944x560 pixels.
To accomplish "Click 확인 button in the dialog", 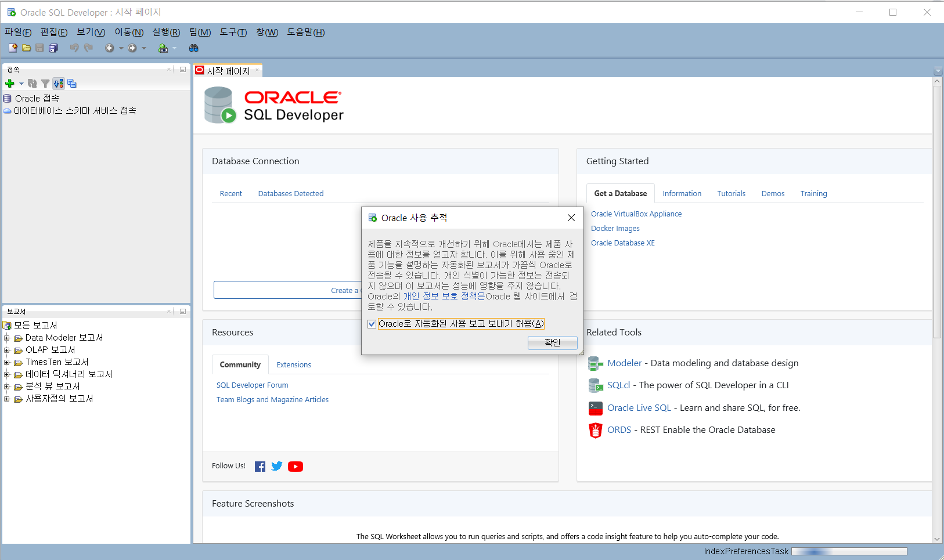I will [x=553, y=343].
